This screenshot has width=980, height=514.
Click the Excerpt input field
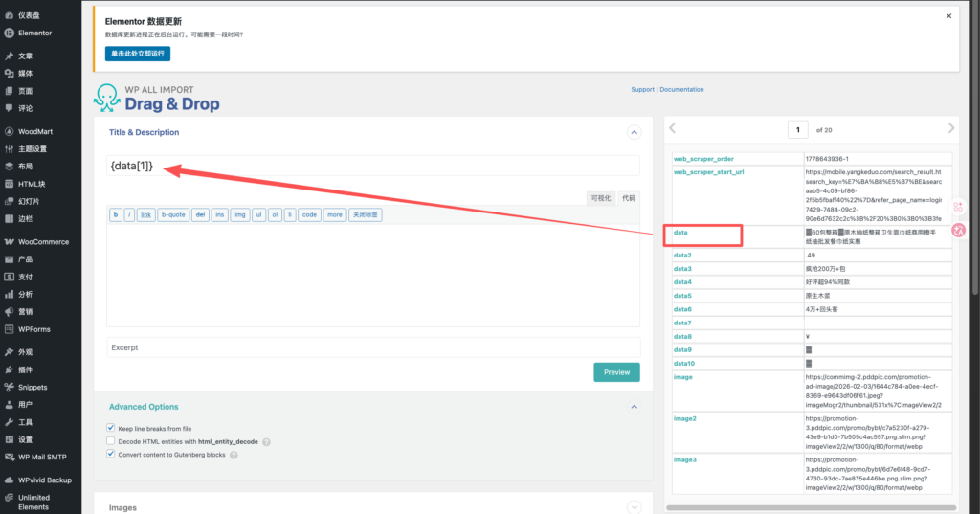click(x=373, y=347)
